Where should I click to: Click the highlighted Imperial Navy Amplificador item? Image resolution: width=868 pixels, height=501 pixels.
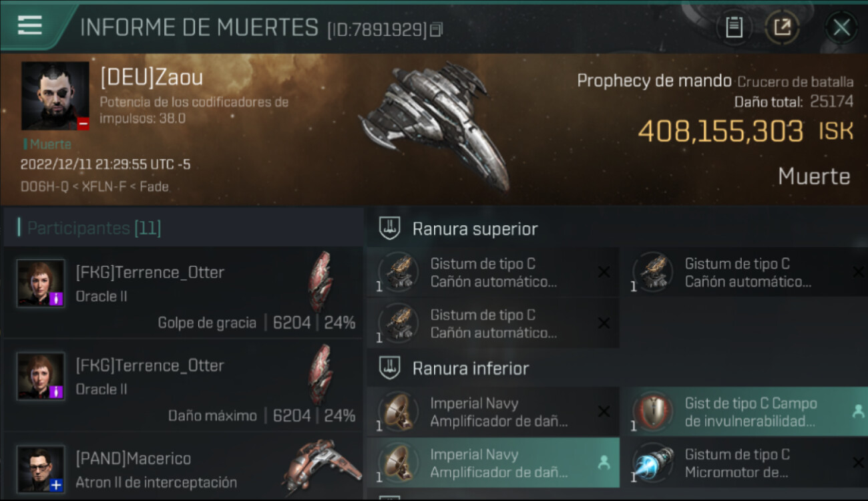point(493,463)
